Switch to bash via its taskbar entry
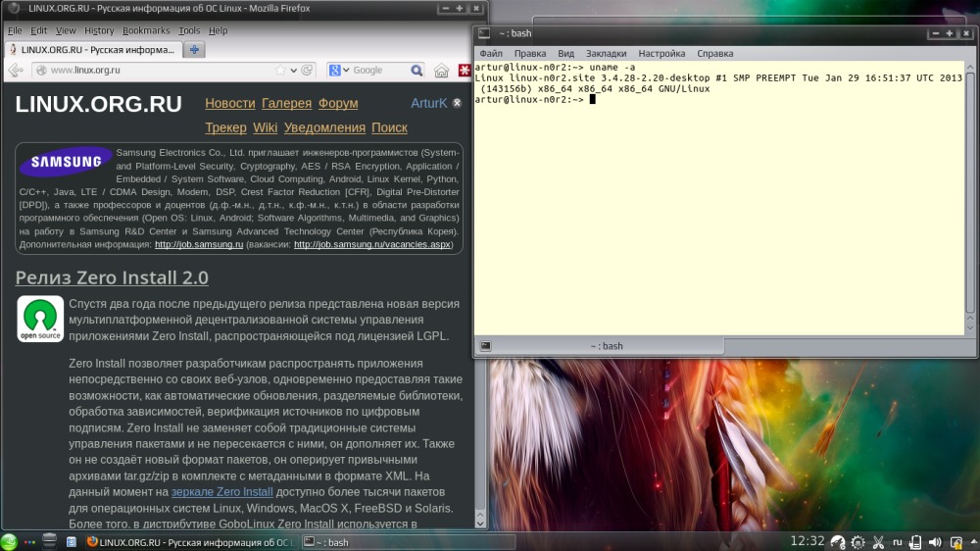Screen dimensions: 980x551 408,542
